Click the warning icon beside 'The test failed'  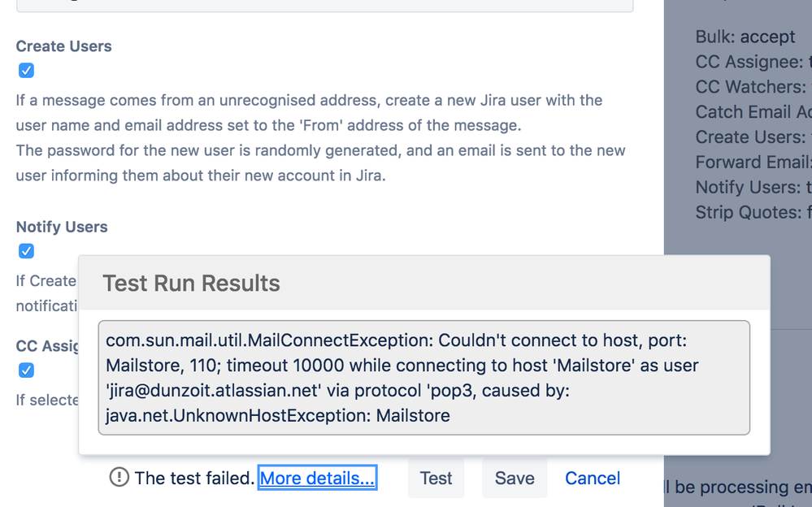click(119, 477)
